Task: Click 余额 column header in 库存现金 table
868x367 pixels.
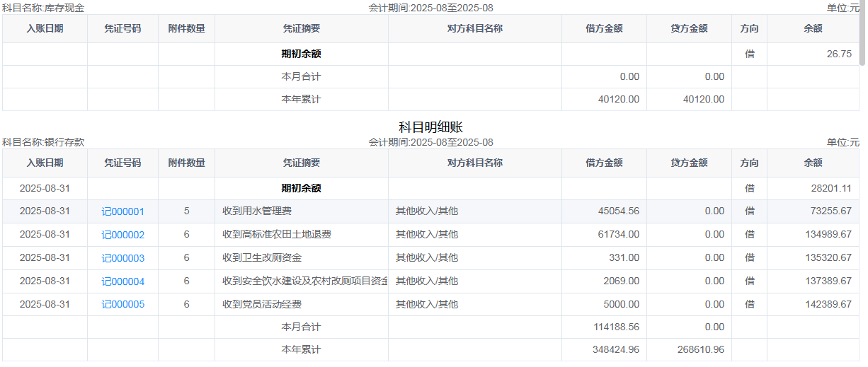Action: tap(813, 28)
